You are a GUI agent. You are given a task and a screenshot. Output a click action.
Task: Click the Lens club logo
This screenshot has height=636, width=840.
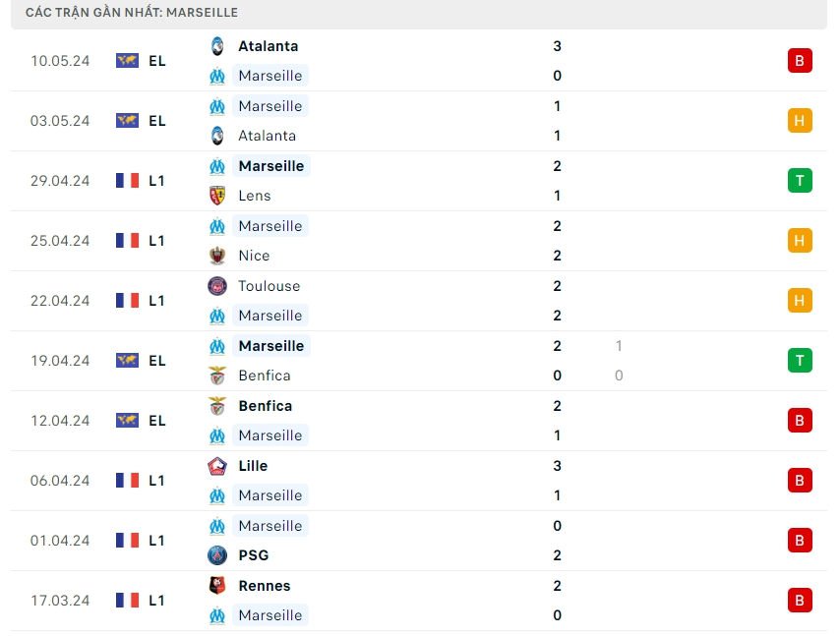coord(217,196)
